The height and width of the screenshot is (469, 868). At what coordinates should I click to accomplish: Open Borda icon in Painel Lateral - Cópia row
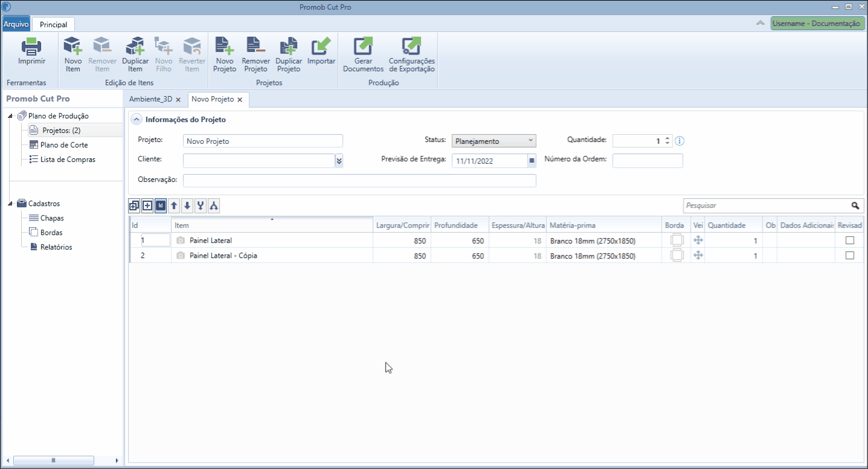click(x=677, y=255)
